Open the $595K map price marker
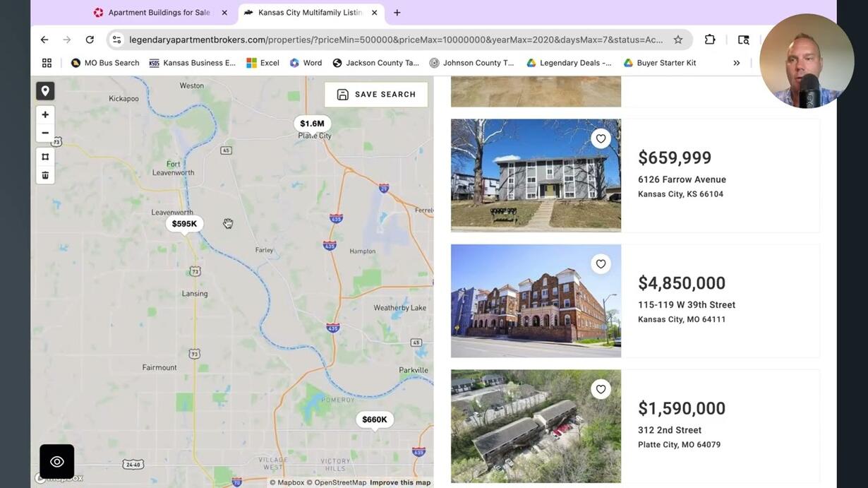The height and width of the screenshot is (488, 868). (x=184, y=224)
